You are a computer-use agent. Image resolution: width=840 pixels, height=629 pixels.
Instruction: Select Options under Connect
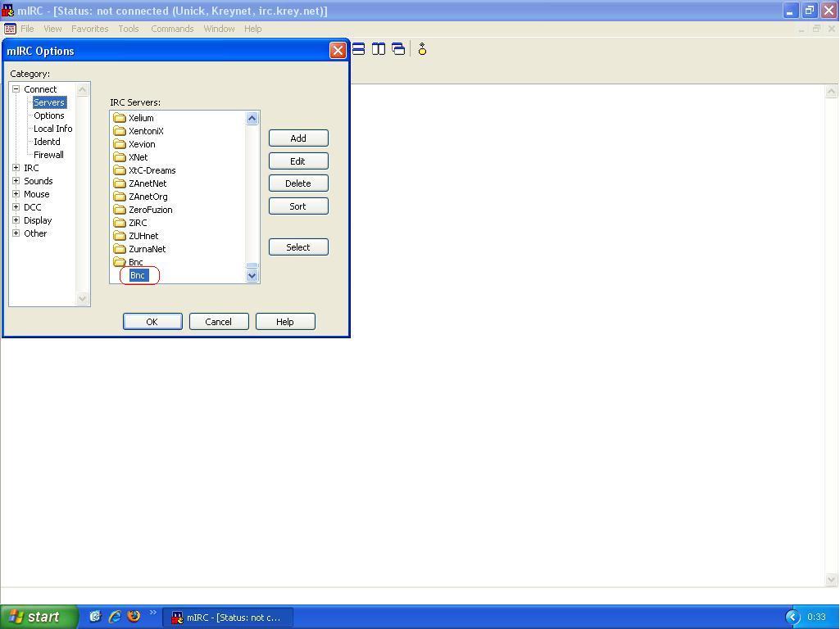coord(48,115)
